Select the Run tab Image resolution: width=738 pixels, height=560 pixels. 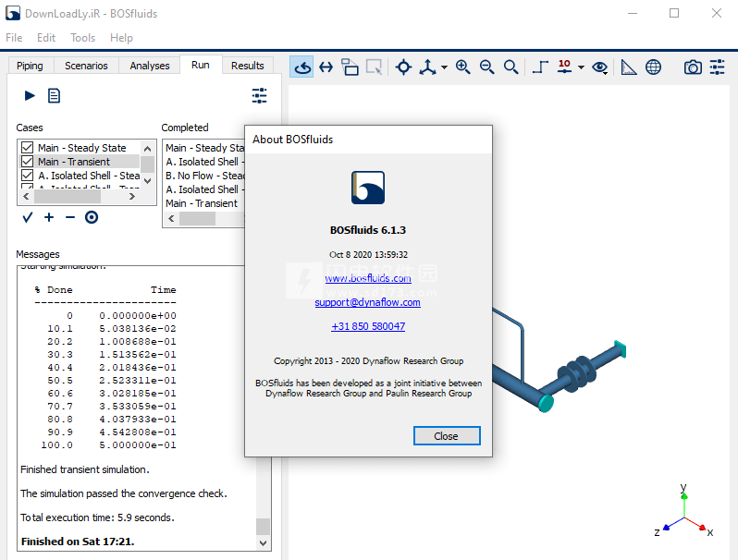201,65
